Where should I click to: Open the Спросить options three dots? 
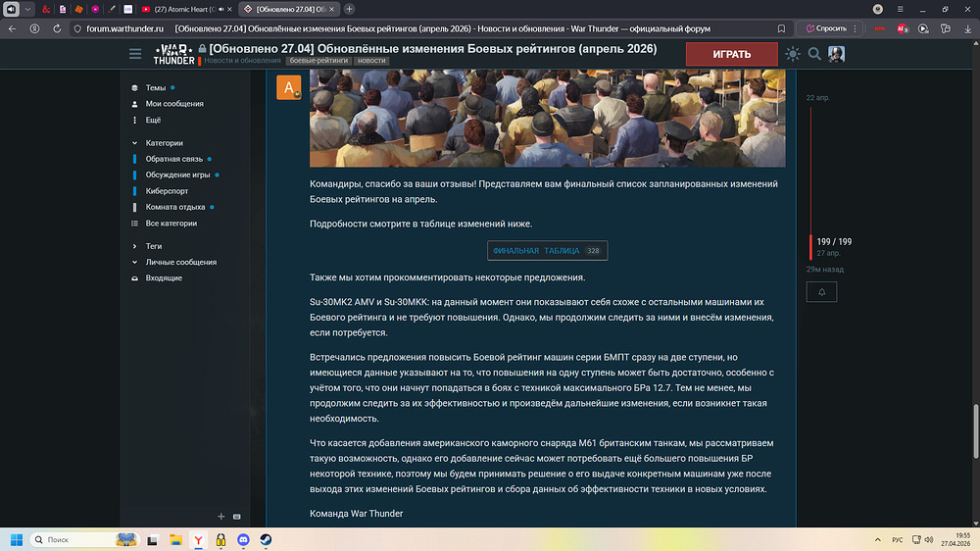855,28
